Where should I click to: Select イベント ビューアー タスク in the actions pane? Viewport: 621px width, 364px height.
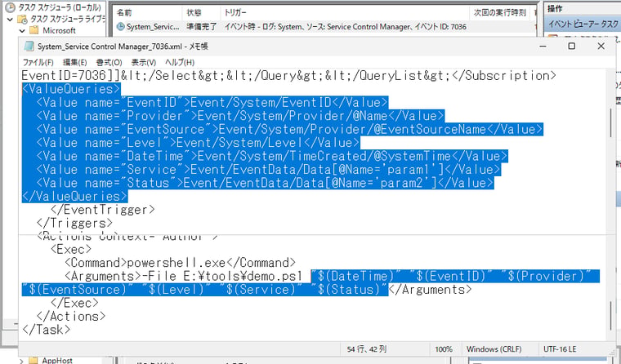[x=583, y=24]
